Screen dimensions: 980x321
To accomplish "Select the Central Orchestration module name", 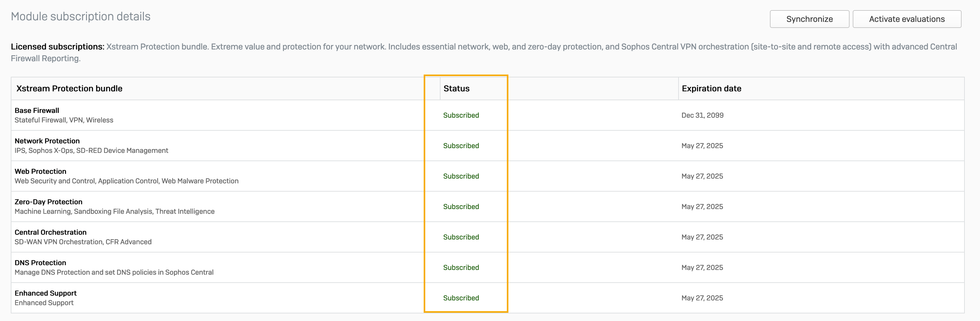I will click(x=50, y=232).
